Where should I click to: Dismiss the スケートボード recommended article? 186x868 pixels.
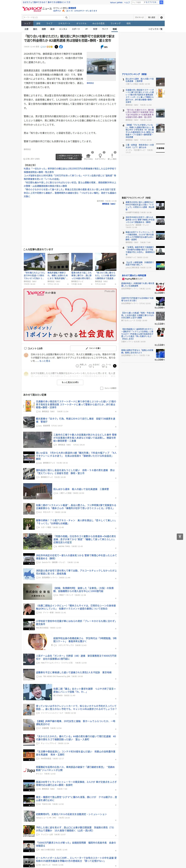[x=115, y=411]
